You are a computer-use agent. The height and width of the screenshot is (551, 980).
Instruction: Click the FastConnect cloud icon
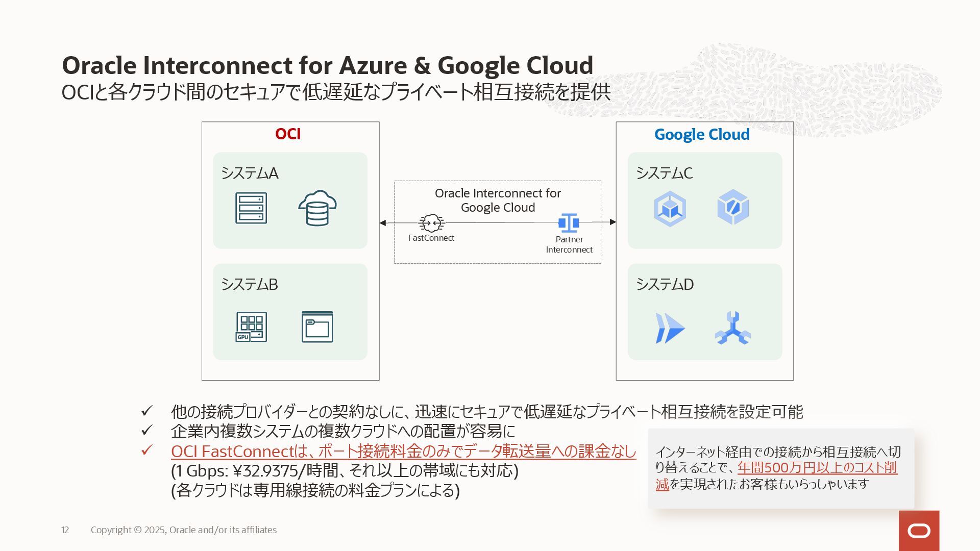(x=431, y=223)
